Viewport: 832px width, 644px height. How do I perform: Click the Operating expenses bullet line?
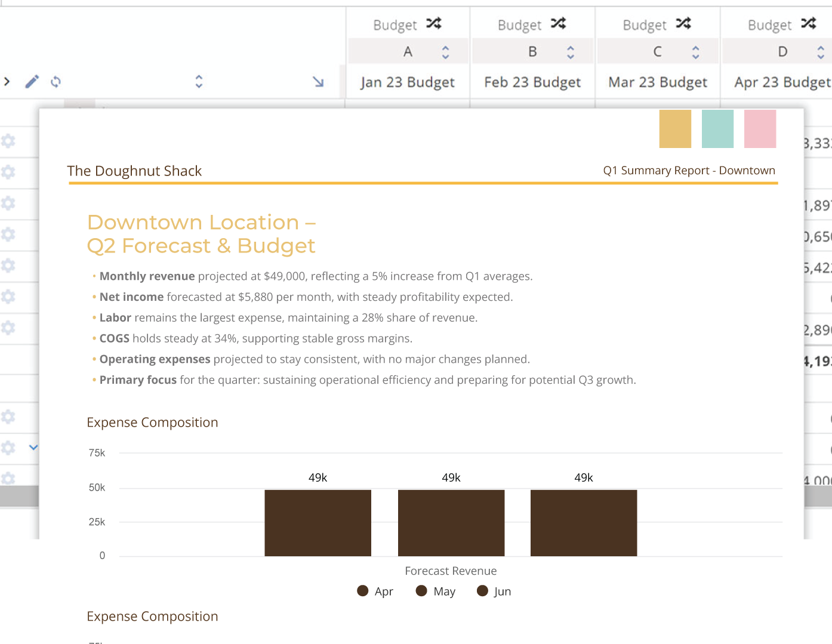point(310,359)
